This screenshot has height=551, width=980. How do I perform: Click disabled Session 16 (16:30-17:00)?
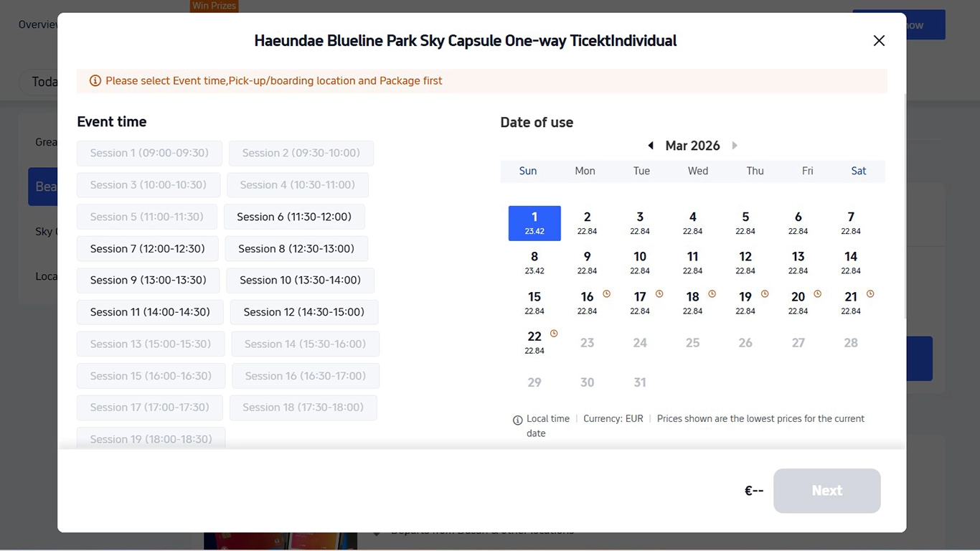point(306,376)
